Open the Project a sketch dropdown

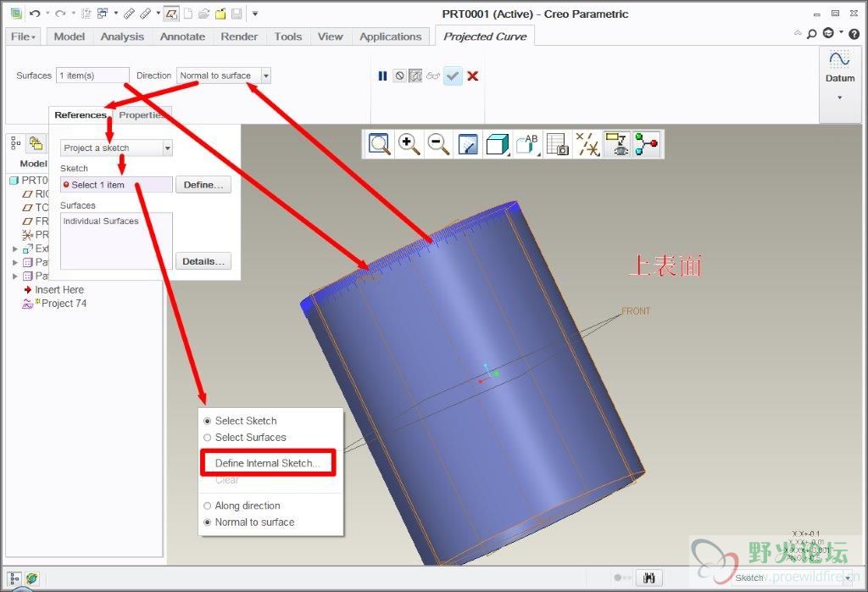(167, 148)
